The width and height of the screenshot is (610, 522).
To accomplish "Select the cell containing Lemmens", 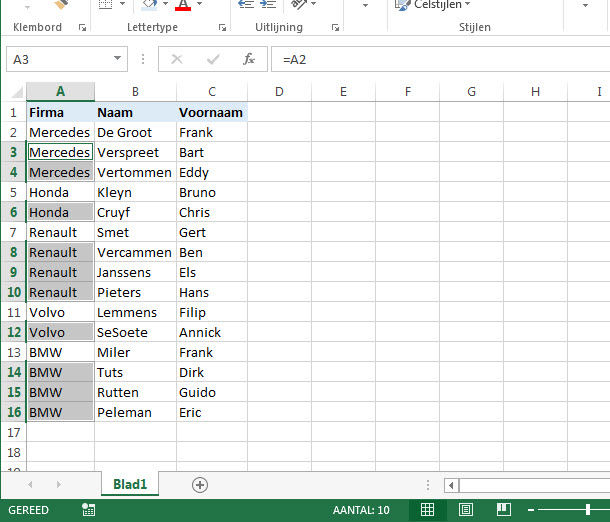I will click(x=135, y=312).
